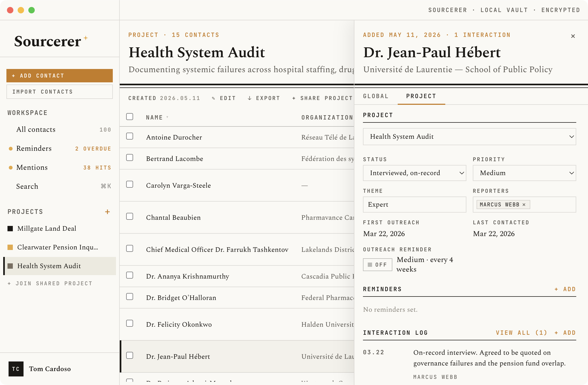The width and height of the screenshot is (588, 385).
Task: Check the Antoine Durocher row checkbox
Action: pyautogui.click(x=130, y=136)
